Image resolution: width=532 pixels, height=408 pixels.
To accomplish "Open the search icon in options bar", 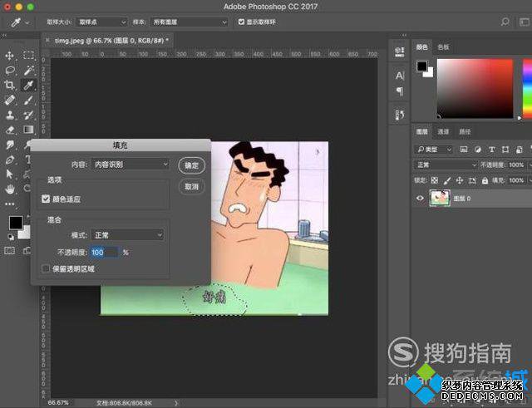I will click(505, 22).
